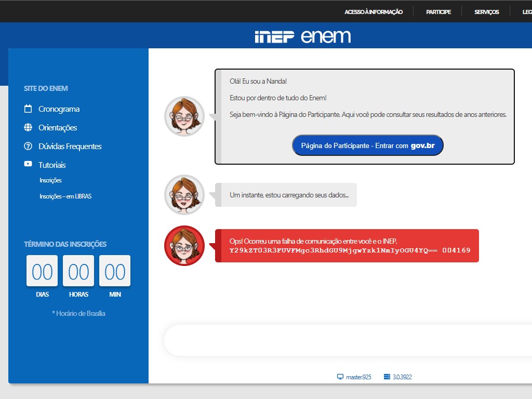Click the Tutoriais video icon
This screenshot has height=399, width=532.
tap(28, 164)
